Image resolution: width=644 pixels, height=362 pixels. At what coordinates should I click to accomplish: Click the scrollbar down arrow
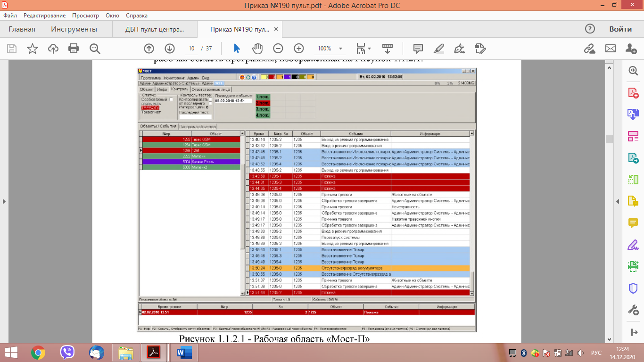pos(609,339)
